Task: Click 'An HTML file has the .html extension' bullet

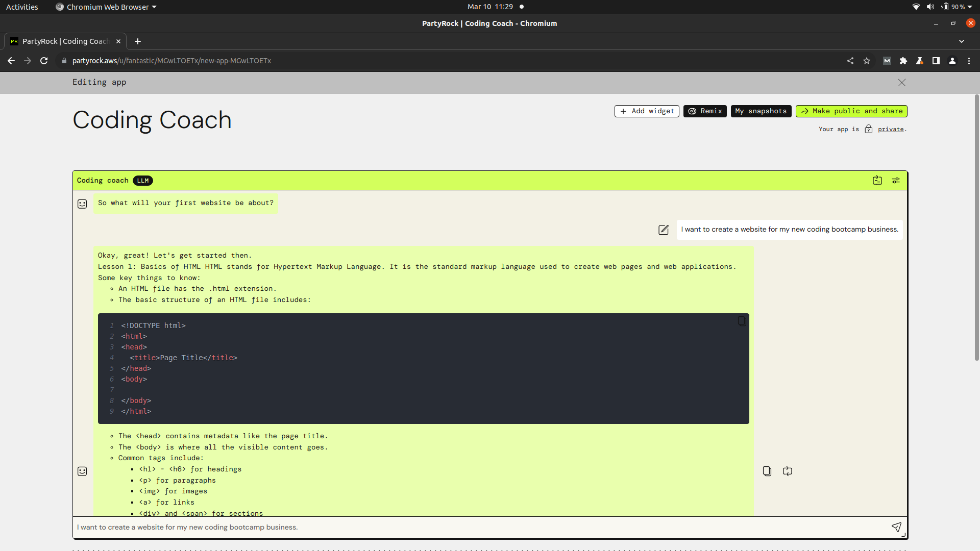Action: (197, 289)
